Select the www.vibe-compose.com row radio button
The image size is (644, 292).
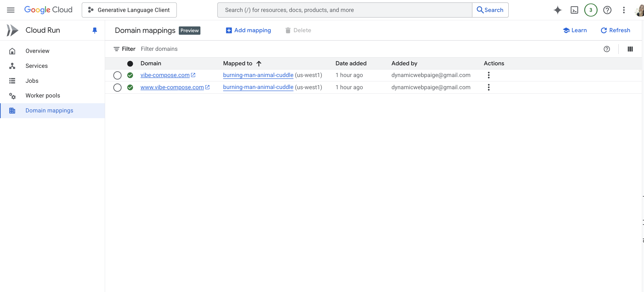point(117,88)
